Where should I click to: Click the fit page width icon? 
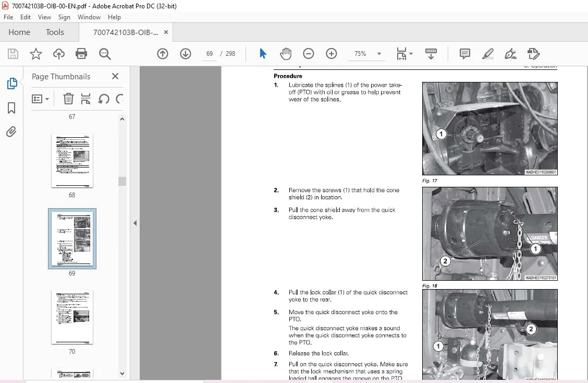(401, 54)
